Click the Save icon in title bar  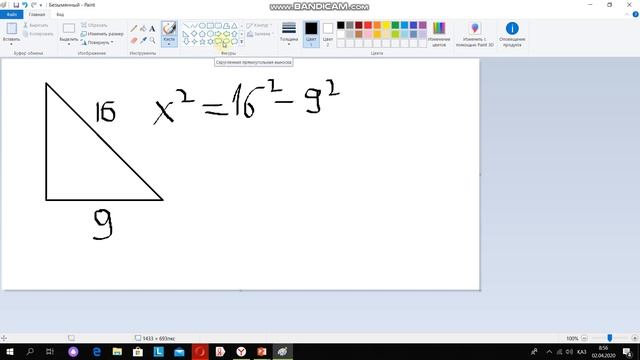point(16,5)
